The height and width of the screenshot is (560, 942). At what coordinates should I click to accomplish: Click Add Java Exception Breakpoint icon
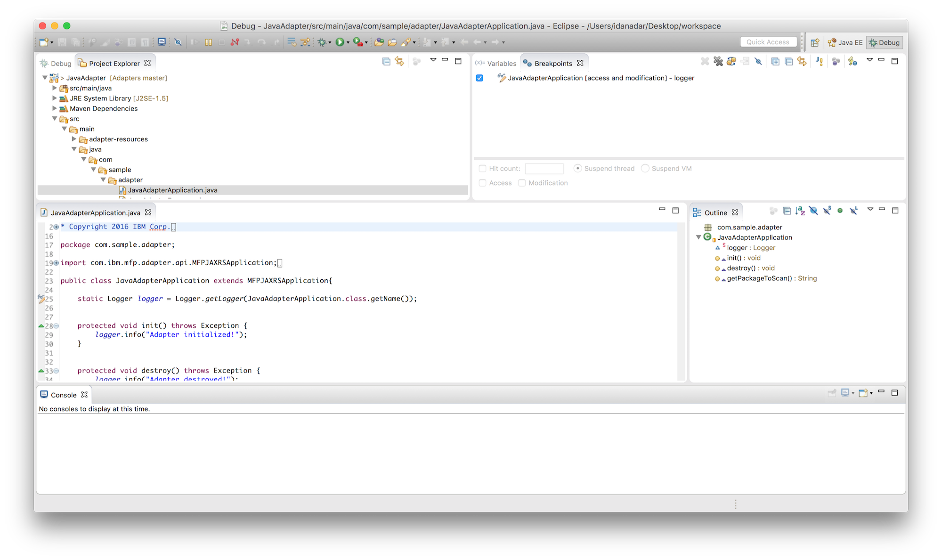pos(820,62)
